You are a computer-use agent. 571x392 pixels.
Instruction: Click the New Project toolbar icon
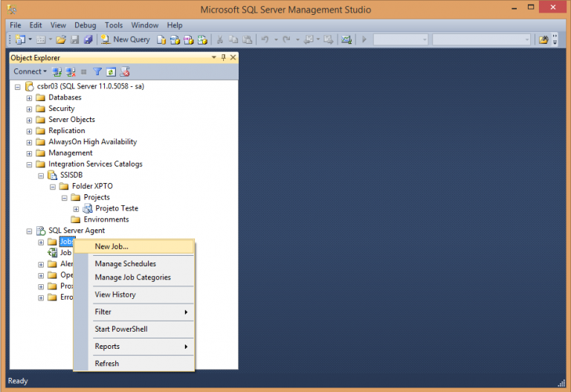click(20, 39)
